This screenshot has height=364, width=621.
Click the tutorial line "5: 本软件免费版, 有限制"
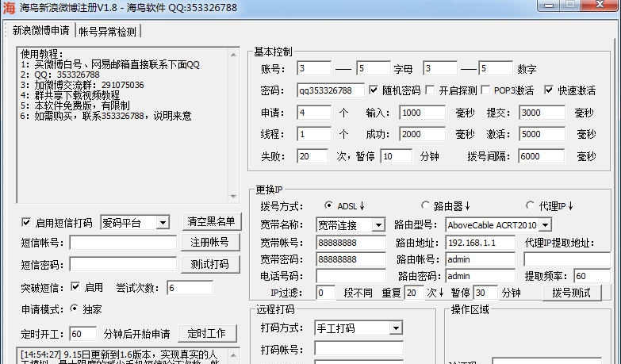75,105
